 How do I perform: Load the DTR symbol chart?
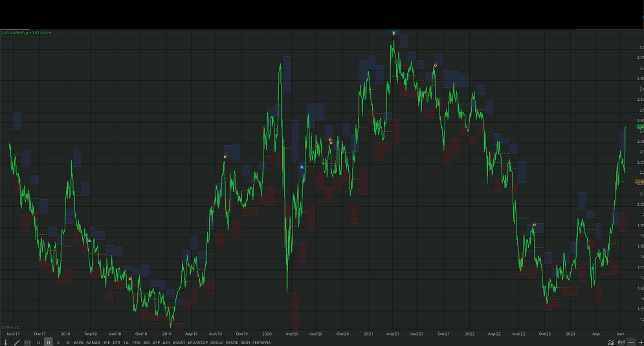117,342
